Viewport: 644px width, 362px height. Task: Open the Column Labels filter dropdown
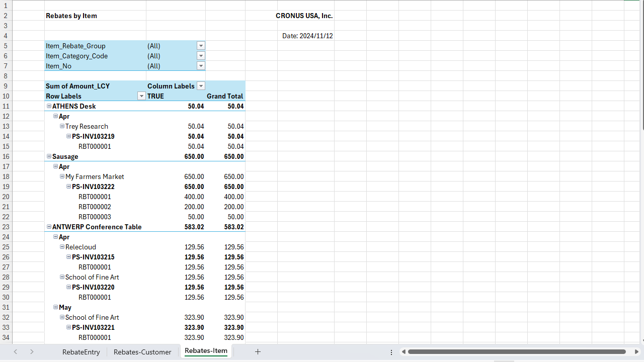click(x=201, y=86)
